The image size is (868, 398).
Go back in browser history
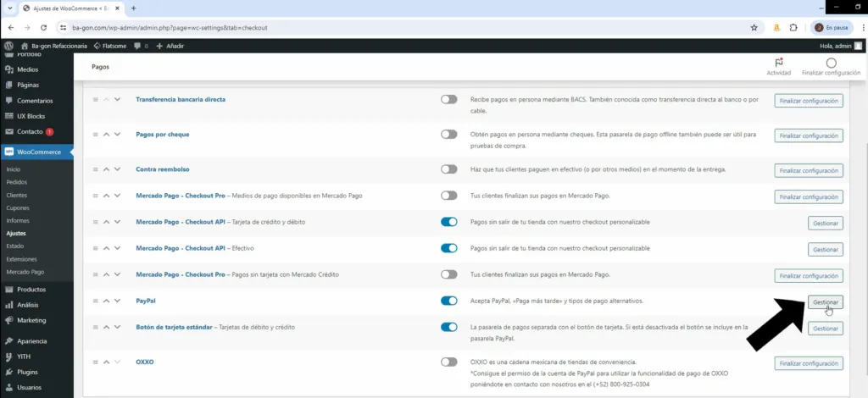11,27
